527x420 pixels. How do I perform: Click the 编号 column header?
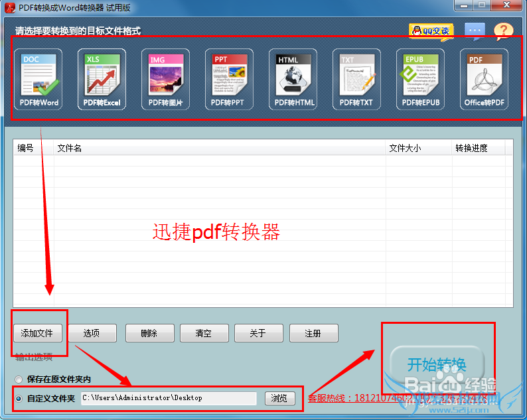[33, 148]
